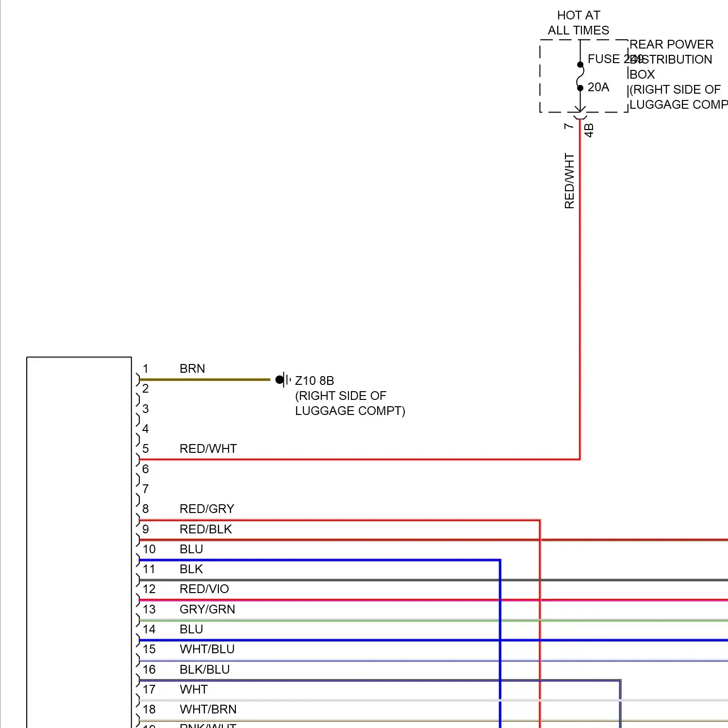The image size is (728, 728).
Task: Click pin number 2 on the connector
Action: (146, 389)
